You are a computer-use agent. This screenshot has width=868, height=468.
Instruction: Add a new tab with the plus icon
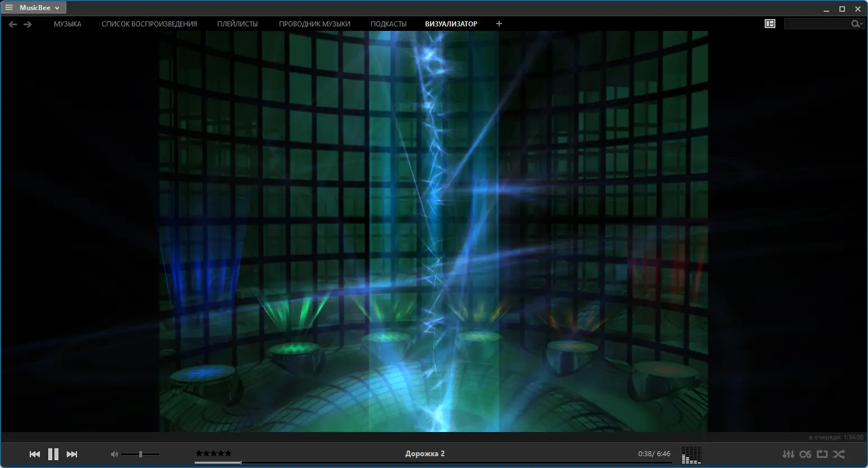coord(499,24)
